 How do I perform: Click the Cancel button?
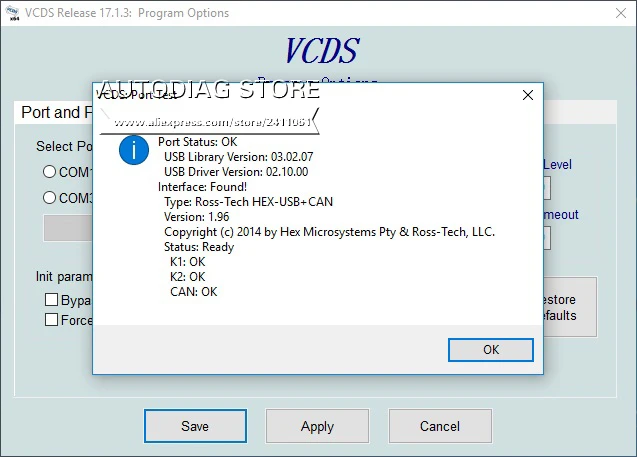click(440, 426)
